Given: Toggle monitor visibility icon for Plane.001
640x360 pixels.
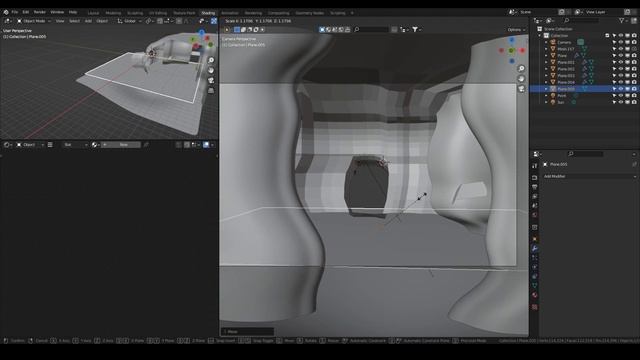Looking at the screenshot, I should (627, 62).
